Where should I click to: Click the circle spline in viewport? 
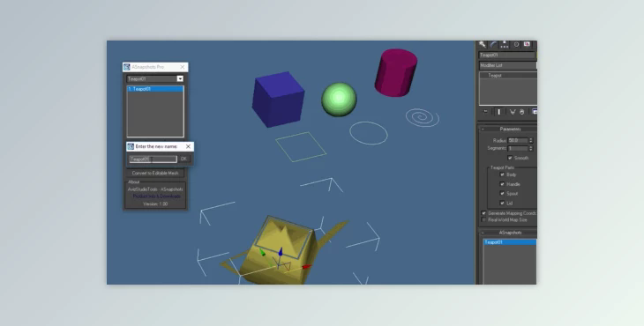[369, 133]
